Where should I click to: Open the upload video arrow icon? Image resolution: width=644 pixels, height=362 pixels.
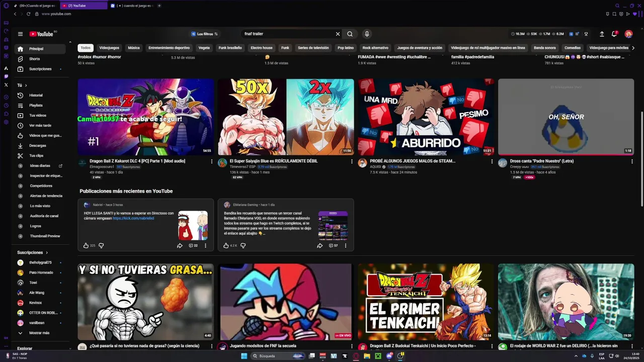602,34
